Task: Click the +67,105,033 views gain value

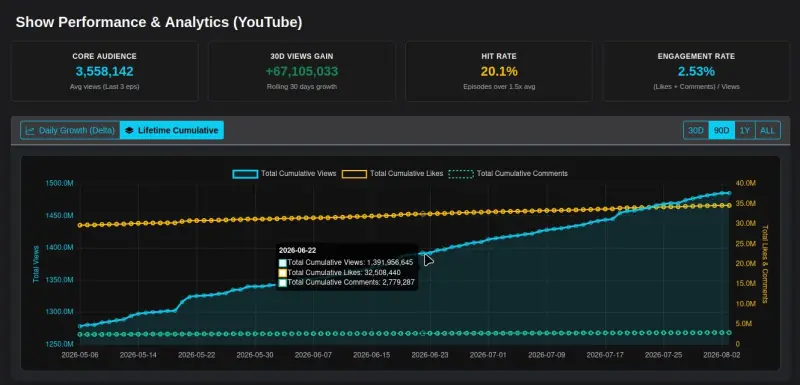Action: click(x=302, y=71)
